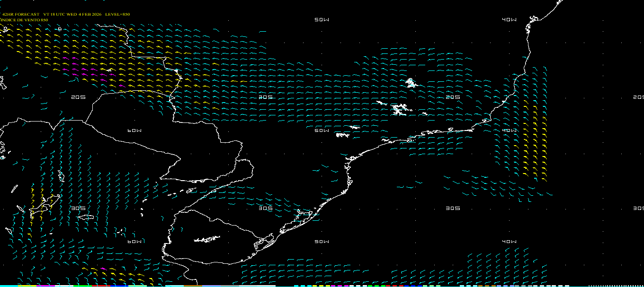Click the 30S label at right edge
Screen dimensions: 644x287
(x=638, y=208)
